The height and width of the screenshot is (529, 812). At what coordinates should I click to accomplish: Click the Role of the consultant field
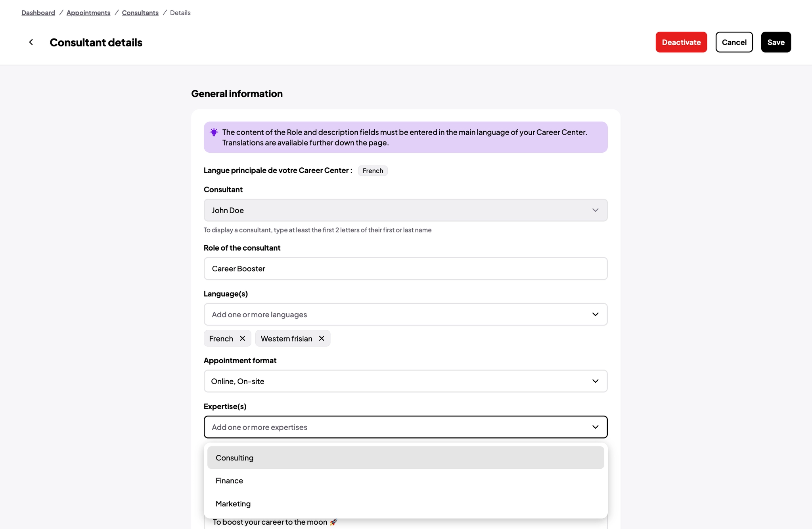406,268
